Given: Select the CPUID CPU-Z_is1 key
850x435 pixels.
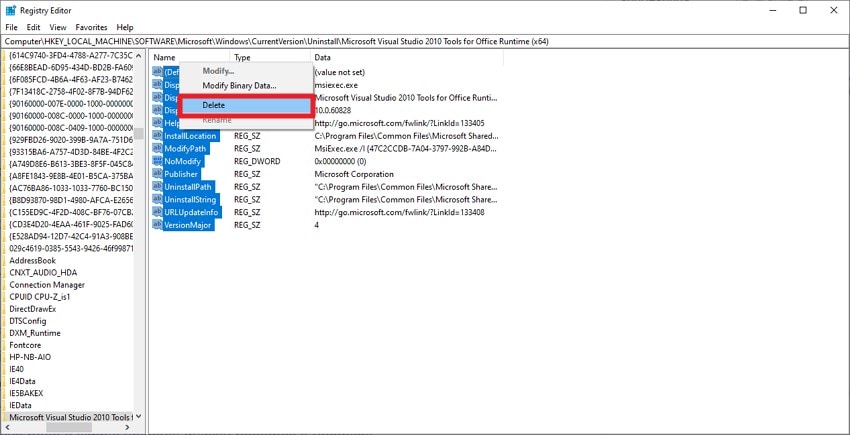Looking at the screenshot, I should click(40, 297).
